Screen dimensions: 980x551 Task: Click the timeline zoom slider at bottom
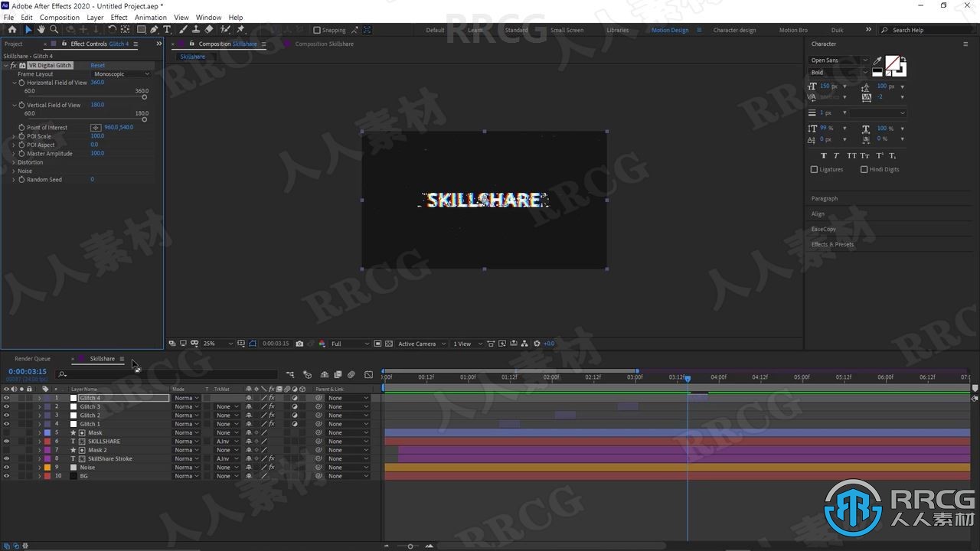click(x=410, y=546)
